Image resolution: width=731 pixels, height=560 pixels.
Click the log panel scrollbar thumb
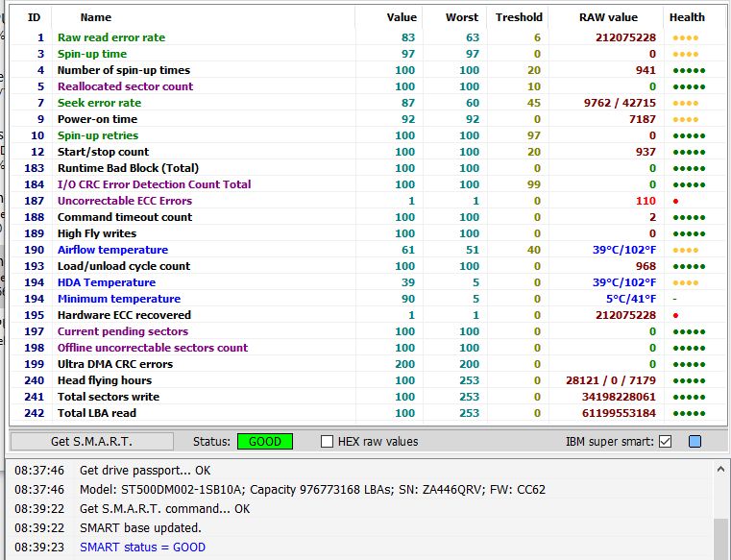pyautogui.click(x=720, y=539)
